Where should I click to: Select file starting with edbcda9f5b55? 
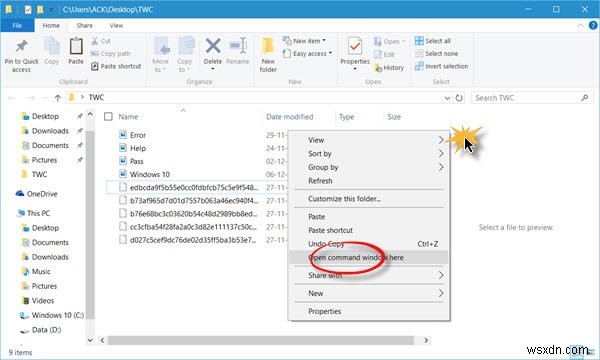[x=188, y=187]
